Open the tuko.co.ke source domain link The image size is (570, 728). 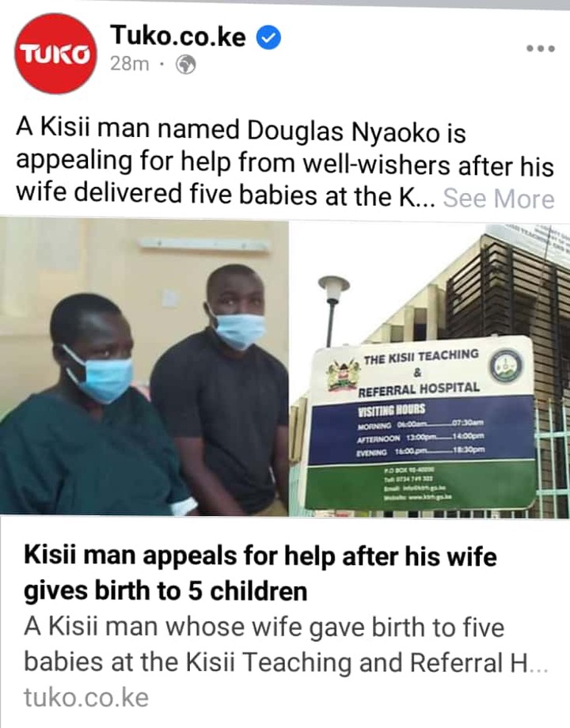(86, 697)
